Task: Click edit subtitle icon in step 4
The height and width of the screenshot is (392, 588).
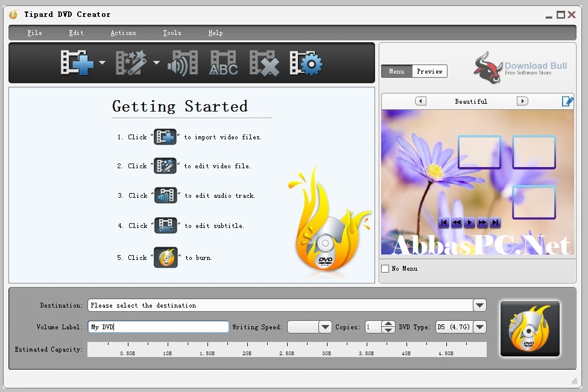Action: 166,226
